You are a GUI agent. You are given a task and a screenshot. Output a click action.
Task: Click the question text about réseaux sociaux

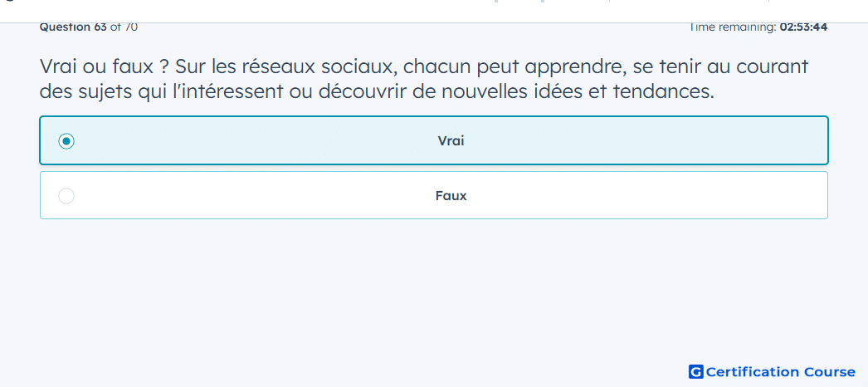[x=424, y=79]
